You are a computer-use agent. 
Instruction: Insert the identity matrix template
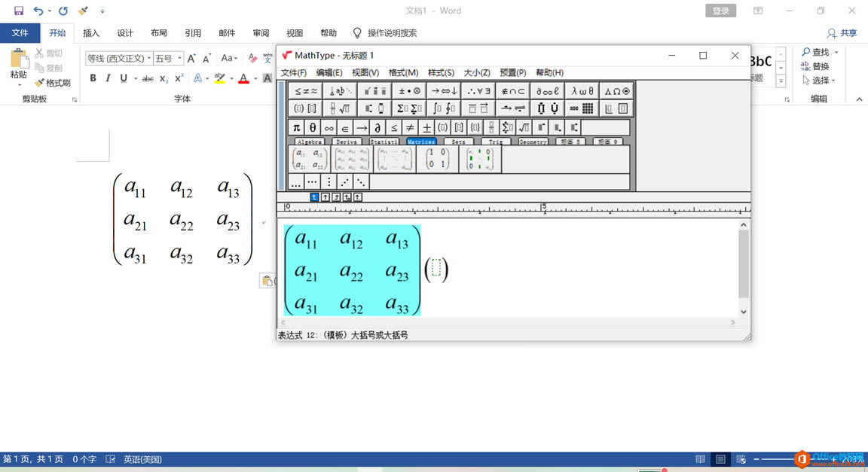coord(437,159)
